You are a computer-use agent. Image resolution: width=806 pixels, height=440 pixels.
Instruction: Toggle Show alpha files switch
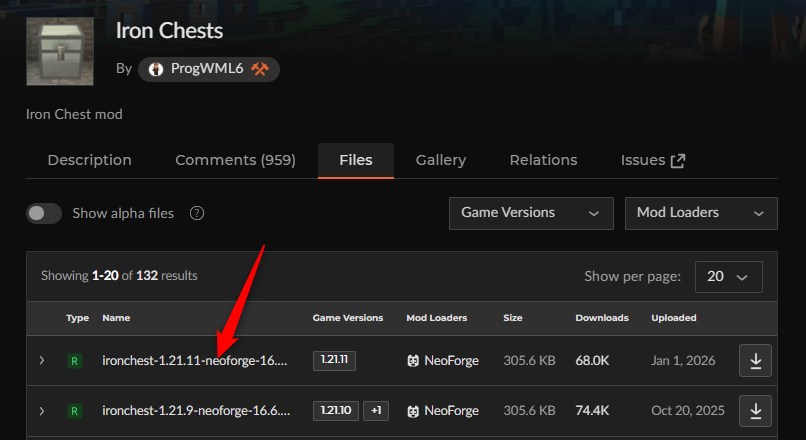click(x=44, y=213)
